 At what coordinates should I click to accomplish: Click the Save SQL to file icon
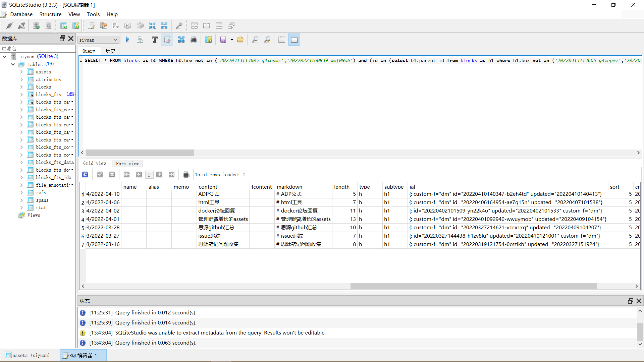223,40
